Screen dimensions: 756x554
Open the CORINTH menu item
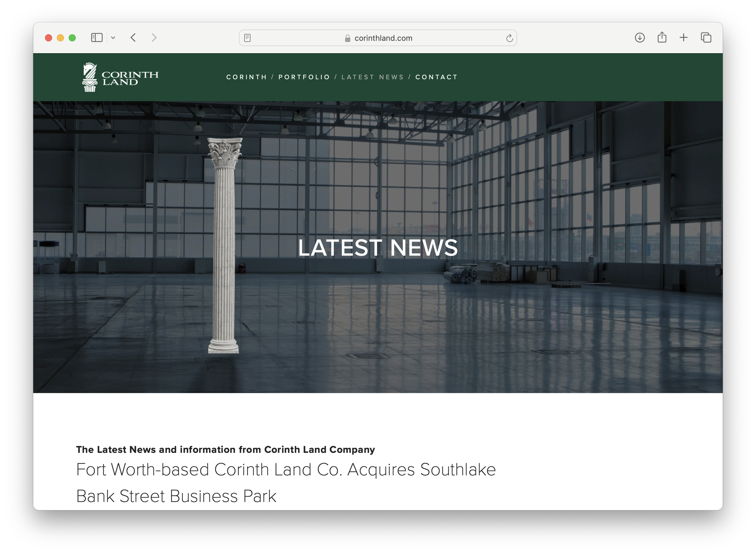click(x=246, y=77)
